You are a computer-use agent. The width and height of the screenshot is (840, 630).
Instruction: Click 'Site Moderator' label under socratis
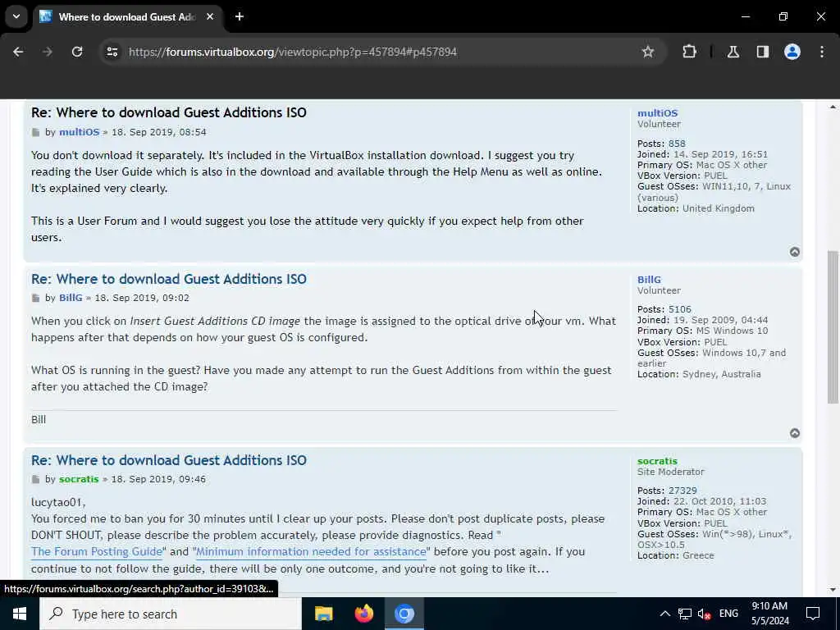671,472
